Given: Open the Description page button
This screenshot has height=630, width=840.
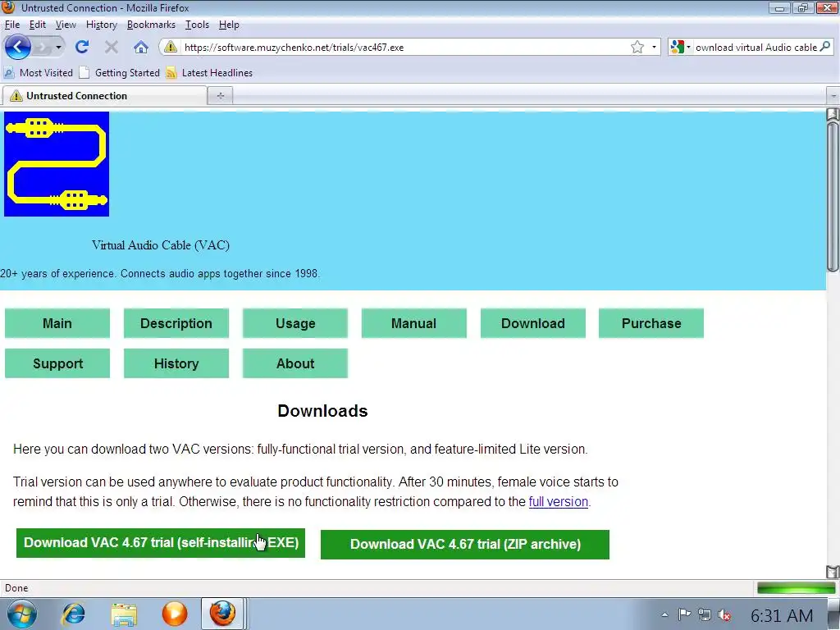Looking at the screenshot, I should (x=176, y=323).
